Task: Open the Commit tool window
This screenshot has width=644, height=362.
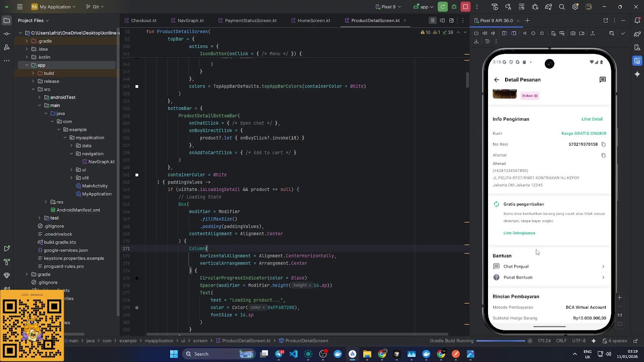Action: coord(7,34)
